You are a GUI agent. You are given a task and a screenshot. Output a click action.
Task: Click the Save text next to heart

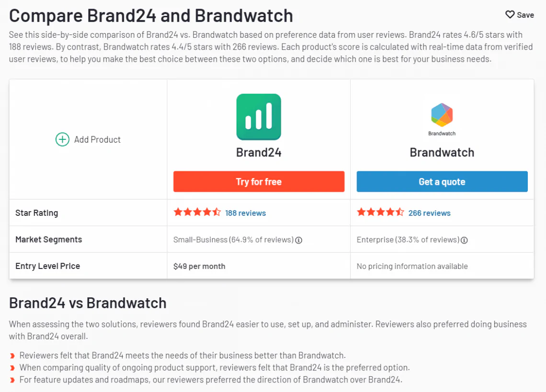coord(525,15)
